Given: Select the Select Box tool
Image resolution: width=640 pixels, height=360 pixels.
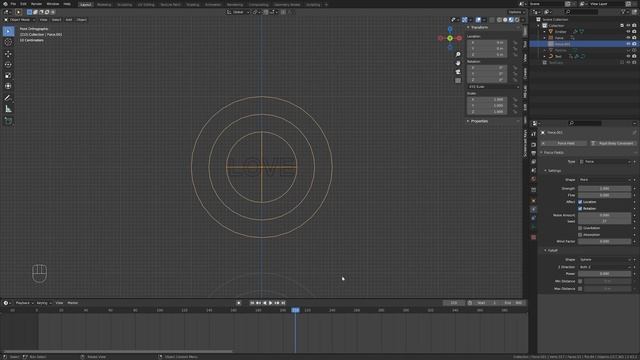Looking at the screenshot, I should [x=8, y=31].
